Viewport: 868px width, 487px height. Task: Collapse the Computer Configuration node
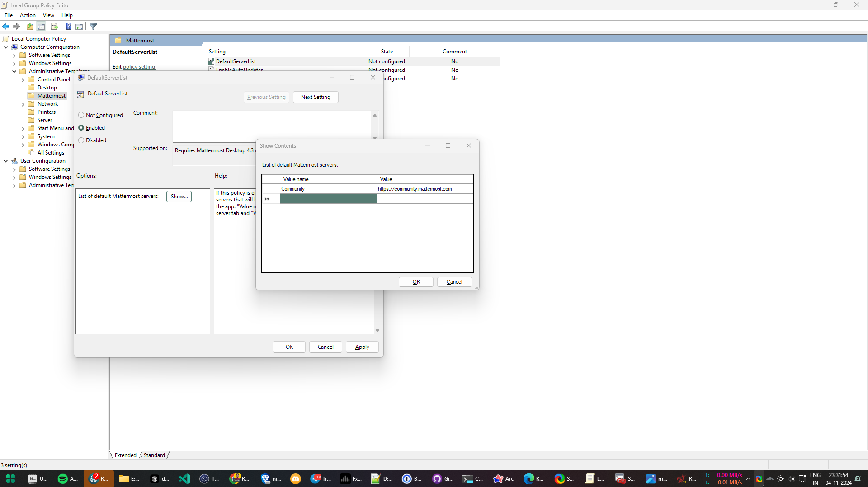click(x=5, y=47)
